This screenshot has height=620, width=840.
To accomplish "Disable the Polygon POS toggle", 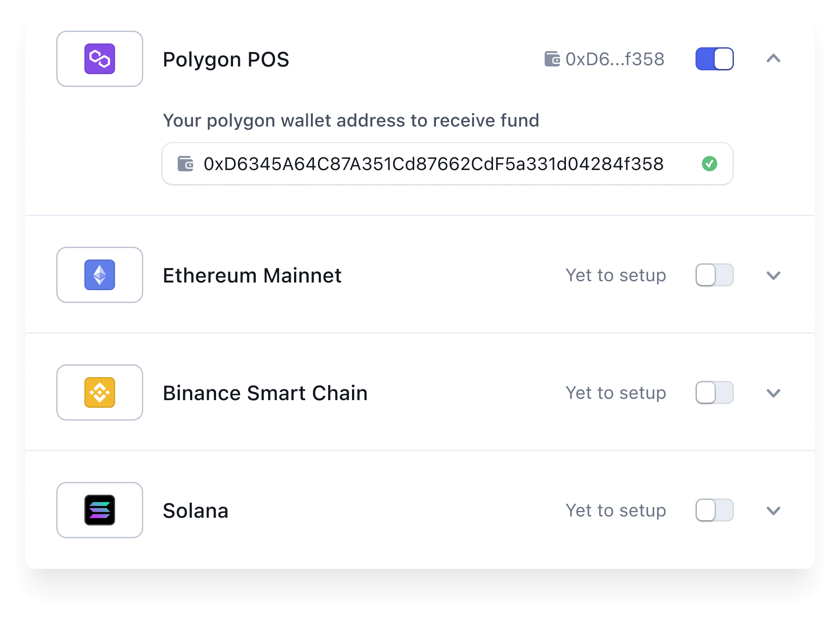I will click(714, 59).
